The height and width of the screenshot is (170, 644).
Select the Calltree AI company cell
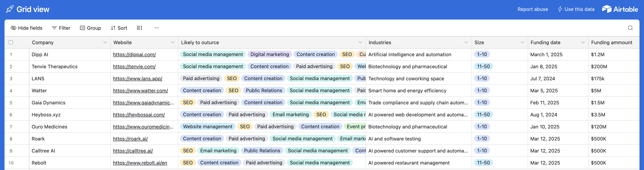click(x=70, y=151)
